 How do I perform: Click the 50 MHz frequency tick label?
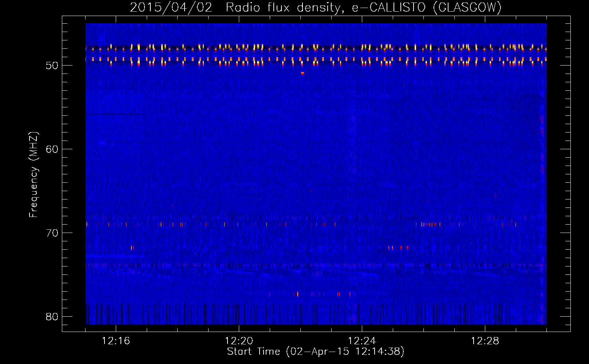pos(52,66)
